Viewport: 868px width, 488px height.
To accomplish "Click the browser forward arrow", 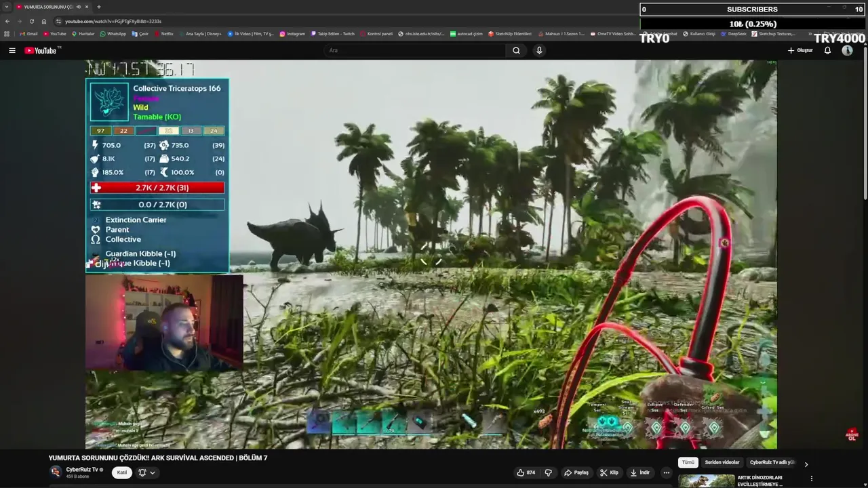I will coord(20,21).
